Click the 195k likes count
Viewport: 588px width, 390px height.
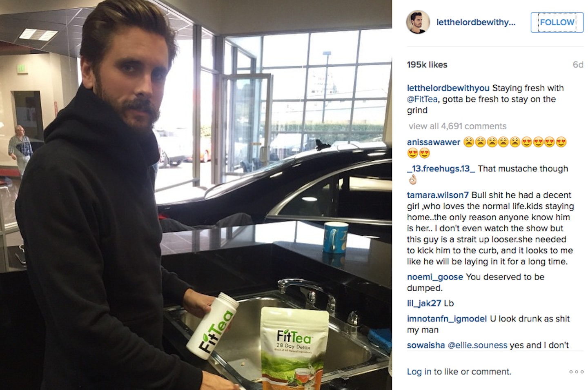click(x=427, y=64)
